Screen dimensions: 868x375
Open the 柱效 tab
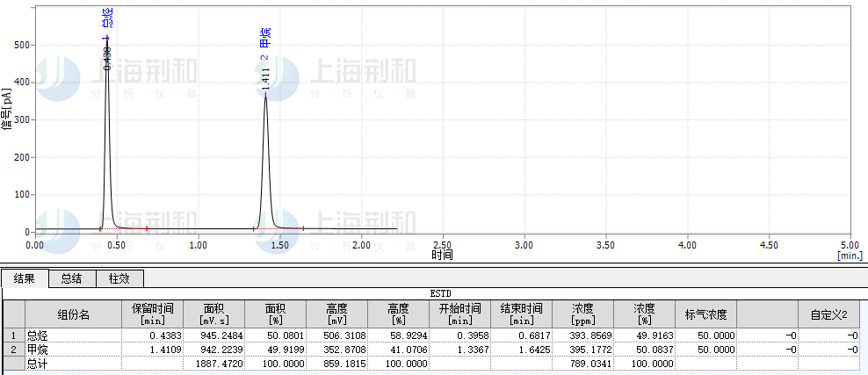pyautogui.click(x=120, y=278)
